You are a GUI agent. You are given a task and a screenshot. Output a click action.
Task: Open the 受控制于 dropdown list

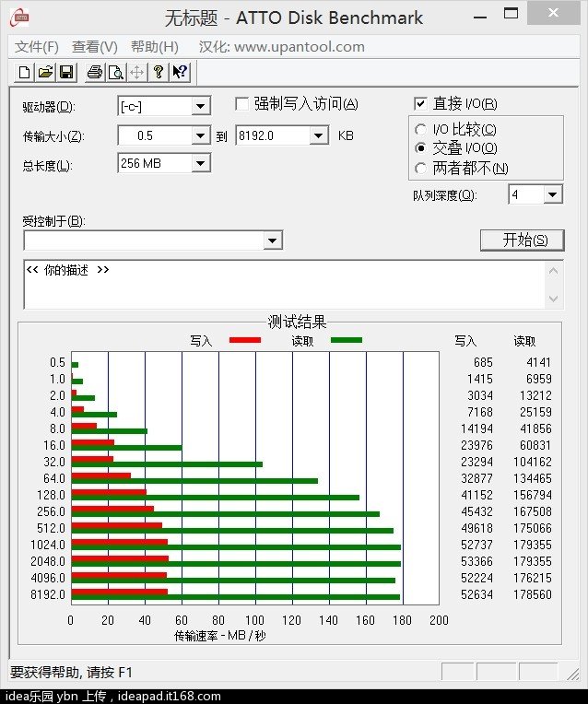click(272, 241)
